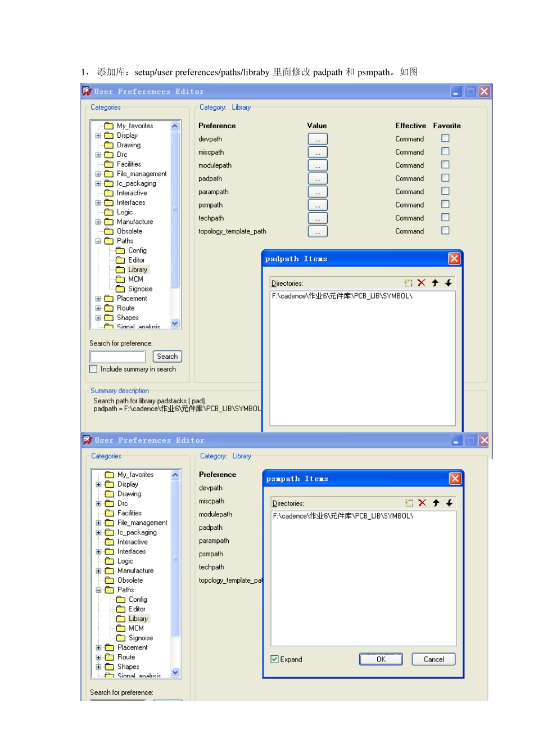Expand Drc category in upper tree
The width and height of the screenshot is (534, 756).
pyautogui.click(x=98, y=155)
